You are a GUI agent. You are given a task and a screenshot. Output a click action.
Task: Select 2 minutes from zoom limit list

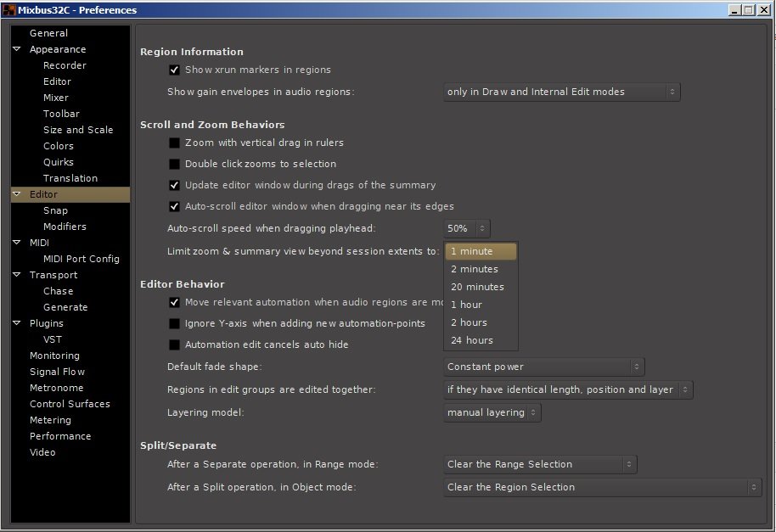click(481, 269)
